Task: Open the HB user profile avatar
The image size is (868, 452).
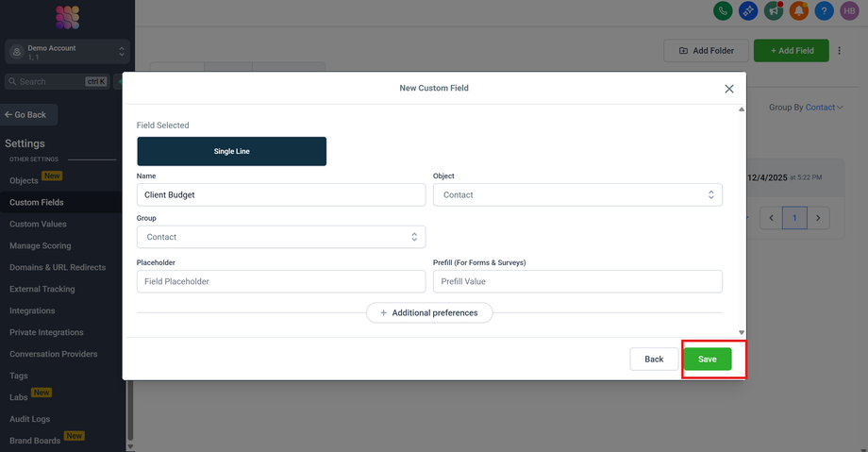Action: (x=849, y=11)
